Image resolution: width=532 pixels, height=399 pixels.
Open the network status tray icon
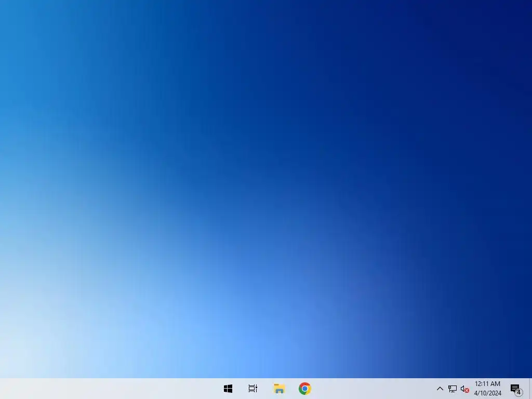coord(453,389)
